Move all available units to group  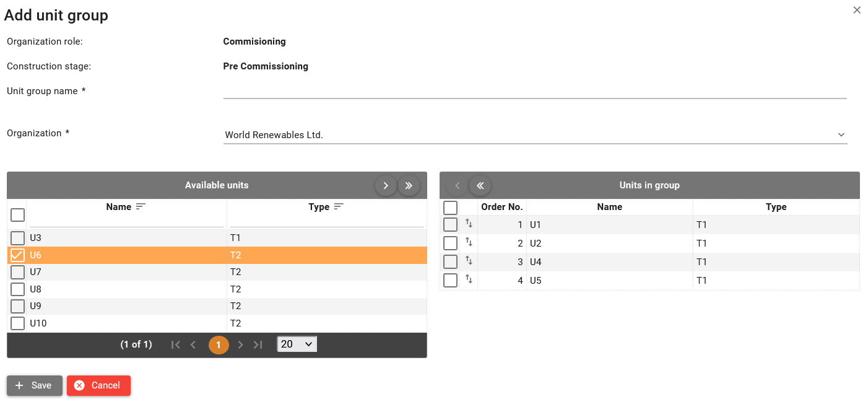click(409, 185)
